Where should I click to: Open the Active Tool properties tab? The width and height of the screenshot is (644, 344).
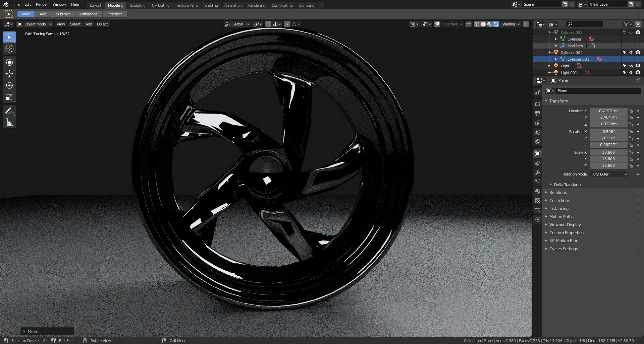pos(538,92)
